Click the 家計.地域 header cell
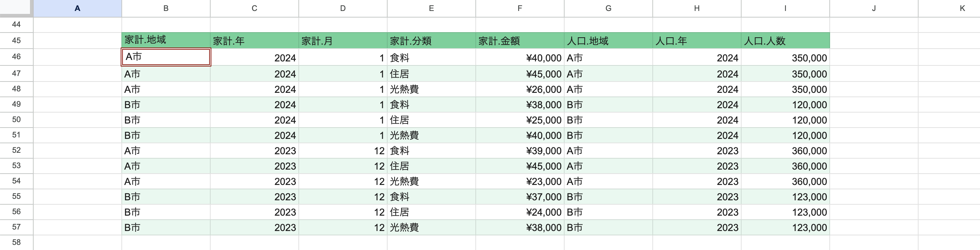This screenshot has height=250, width=980. 166,40
